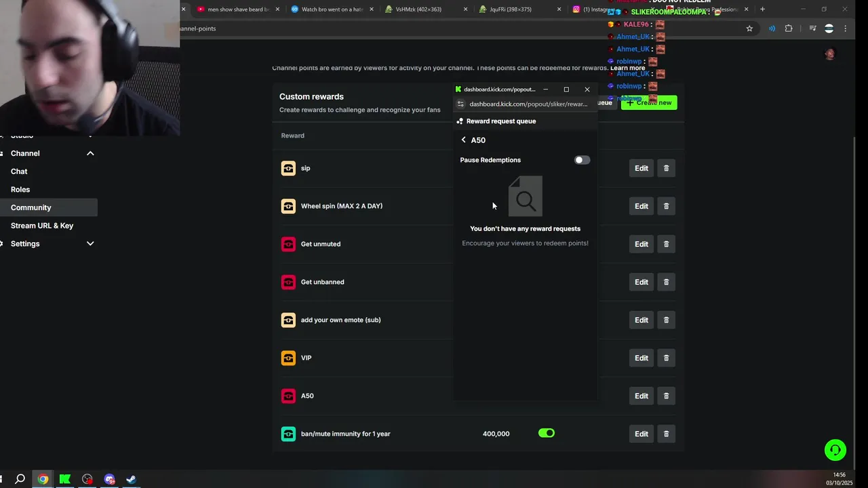Open the Chrome three-dot menu
The width and height of the screenshot is (868, 488).
coord(845,28)
